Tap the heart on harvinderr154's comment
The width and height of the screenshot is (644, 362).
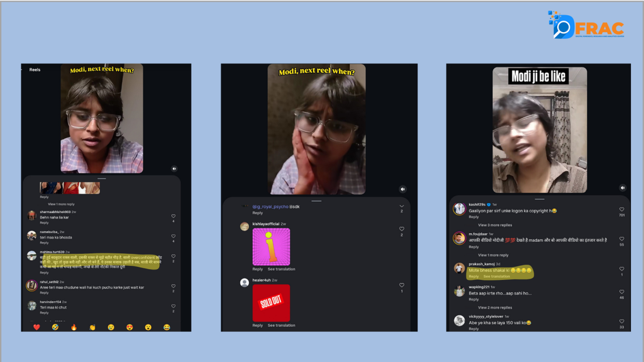pyautogui.click(x=174, y=306)
